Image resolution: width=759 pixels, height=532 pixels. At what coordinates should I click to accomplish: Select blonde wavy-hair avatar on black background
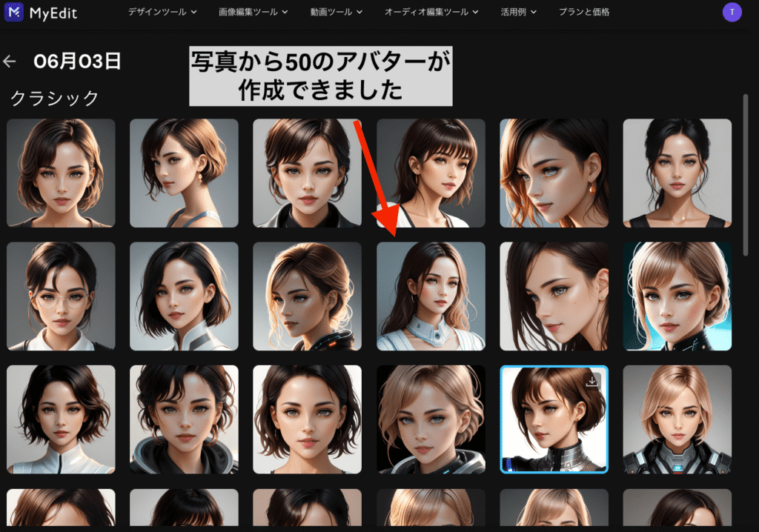point(431,419)
